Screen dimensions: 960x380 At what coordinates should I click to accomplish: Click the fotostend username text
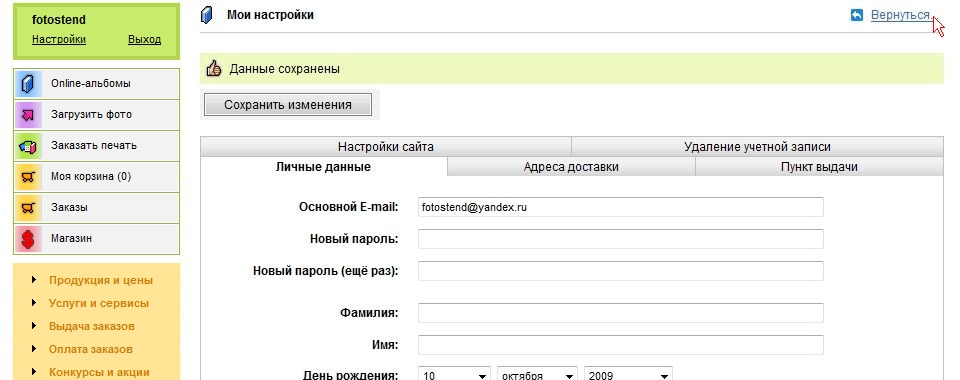(59, 20)
